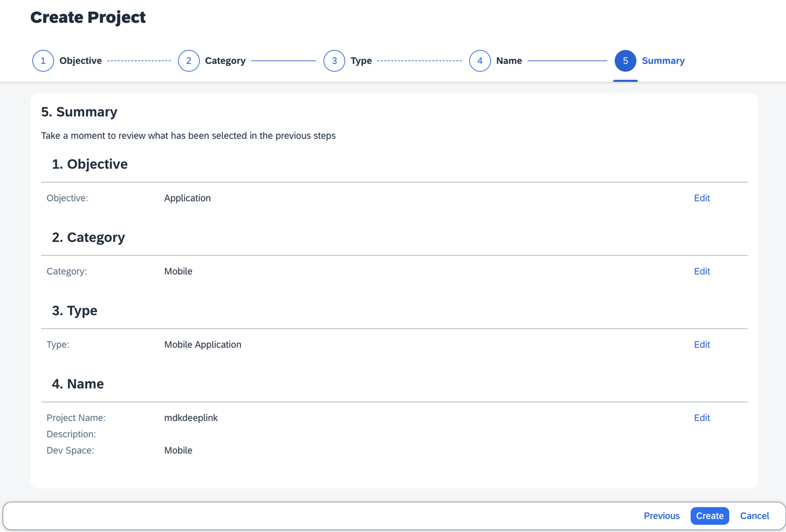Click the highlighted step 5 circle icon
Viewport: 786px width, 532px height.
(625, 61)
